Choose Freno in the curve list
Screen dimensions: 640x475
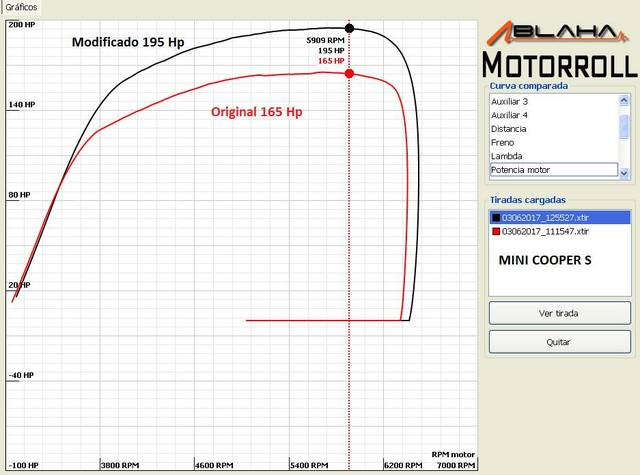coord(503,143)
